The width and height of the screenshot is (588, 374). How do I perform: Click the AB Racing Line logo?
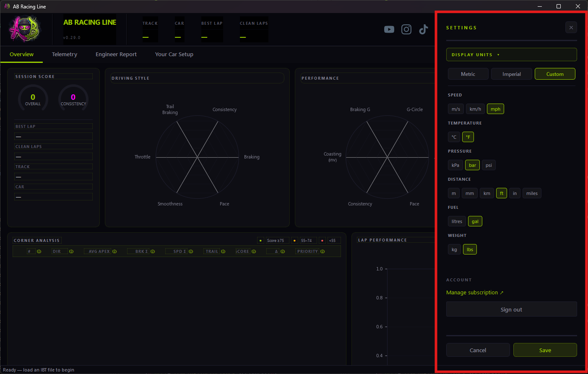click(x=24, y=29)
